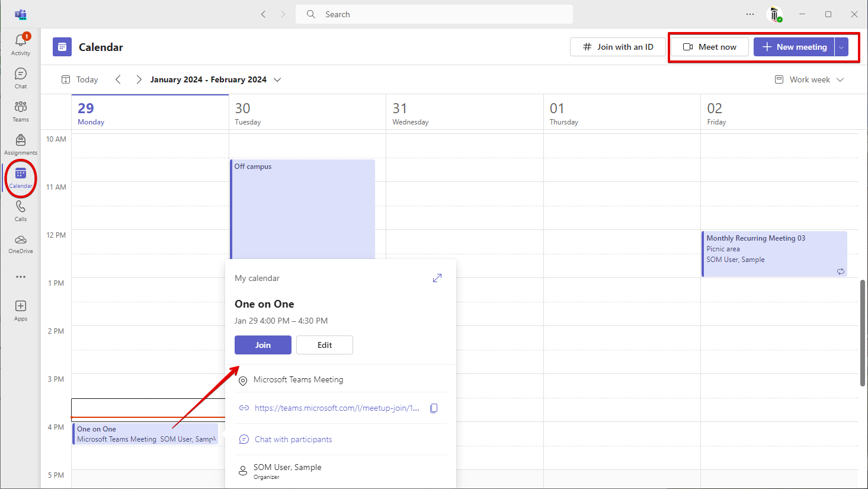868x489 pixels.
Task: Click the calendar vertical scrollbar
Action: pyautogui.click(x=863, y=332)
